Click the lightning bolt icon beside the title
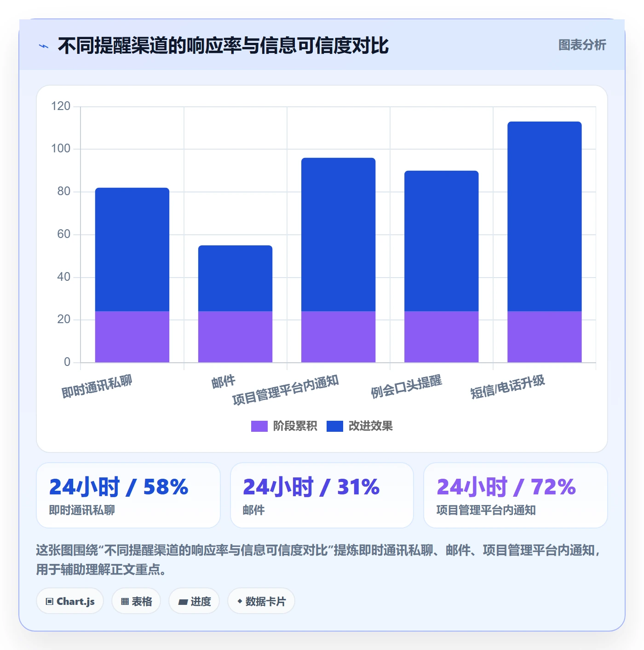 click(x=44, y=46)
